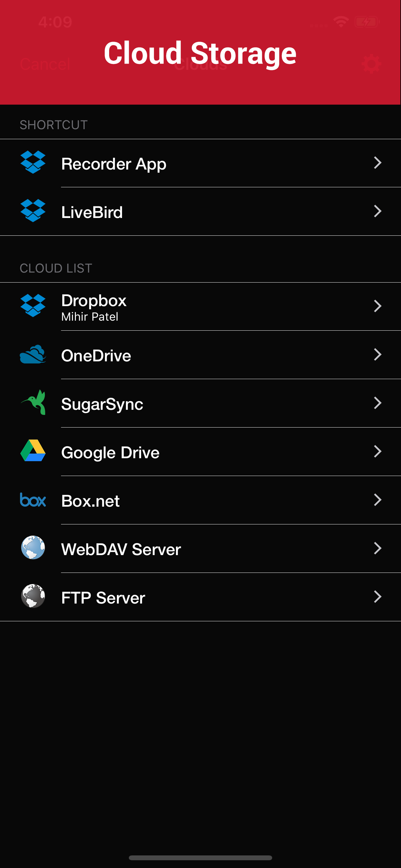Select the SugarSync label
Image resolution: width=401 pixels, height=868 pixels.
(x=102, y=404)
